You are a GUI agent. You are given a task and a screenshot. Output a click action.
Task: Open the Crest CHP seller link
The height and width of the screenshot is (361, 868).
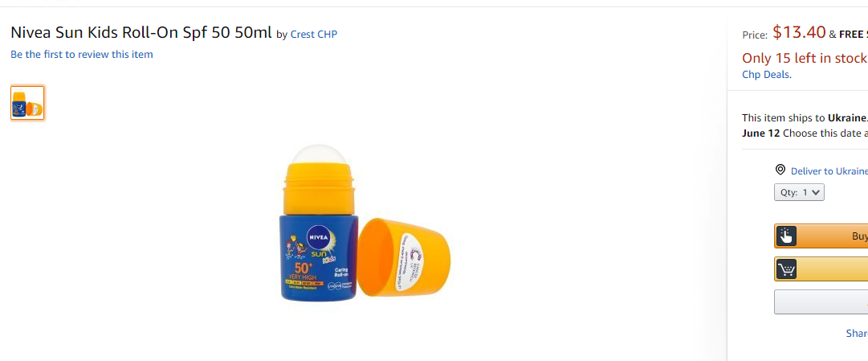pyautogui.click(x=313, y=34)
